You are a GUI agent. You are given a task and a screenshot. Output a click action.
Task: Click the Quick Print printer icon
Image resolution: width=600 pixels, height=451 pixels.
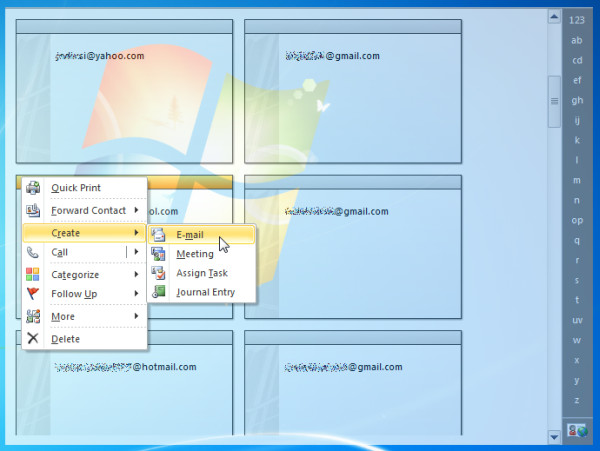(33, 187)
